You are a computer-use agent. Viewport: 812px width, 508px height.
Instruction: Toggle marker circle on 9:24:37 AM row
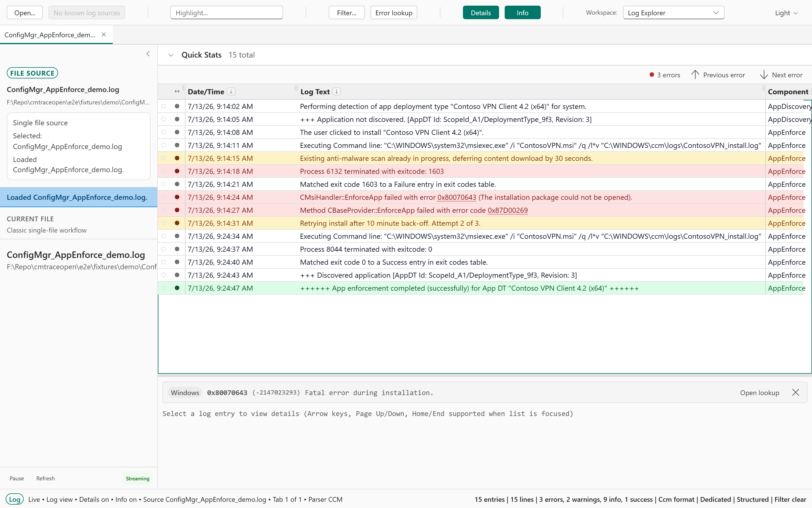pos(164,249)
